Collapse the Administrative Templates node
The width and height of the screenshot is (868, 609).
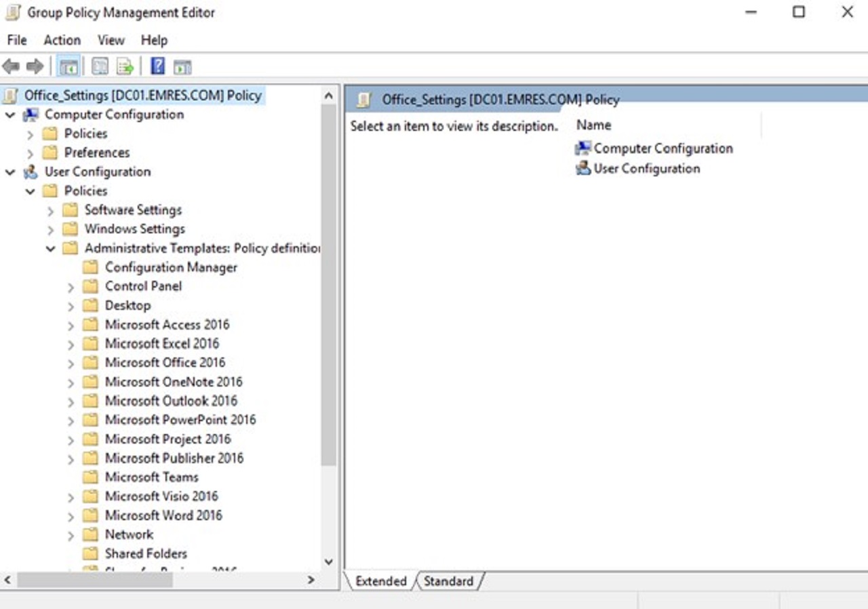click(51, 249)
